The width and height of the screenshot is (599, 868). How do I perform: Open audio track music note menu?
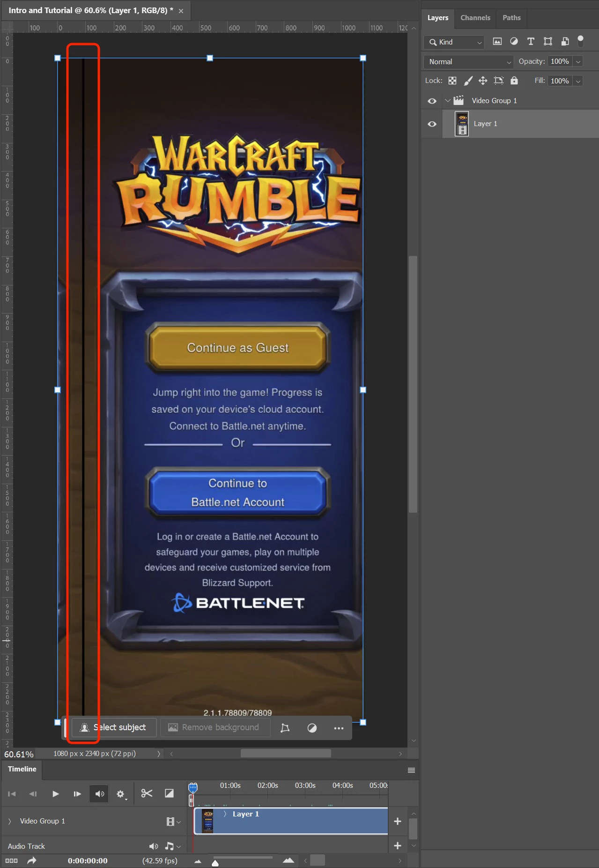tap(172, 846)
